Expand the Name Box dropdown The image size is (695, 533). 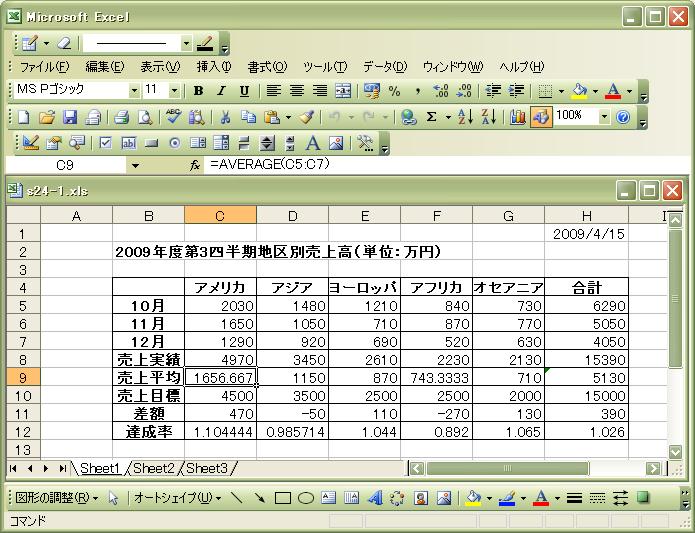135,166
